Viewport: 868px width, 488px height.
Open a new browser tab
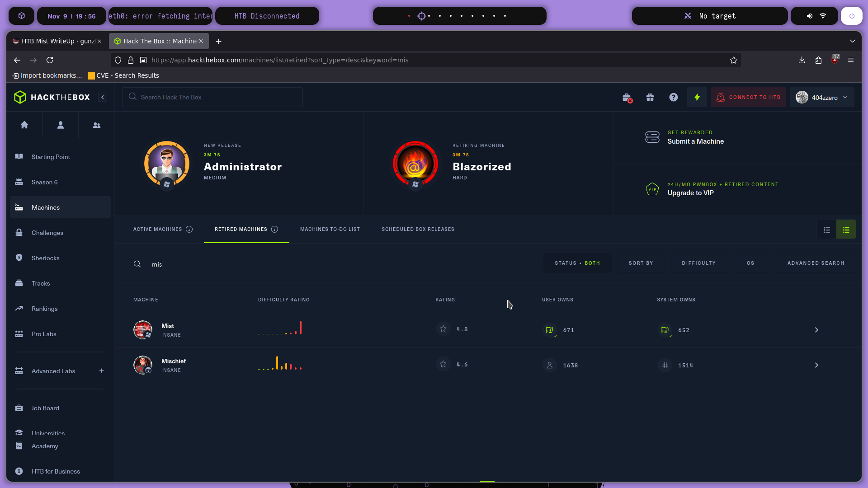tap(218, 41)
